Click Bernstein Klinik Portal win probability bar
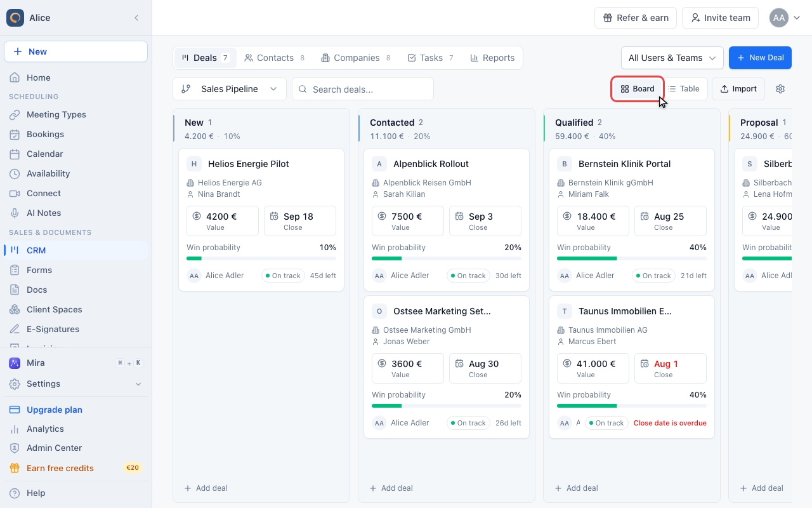Viewport: 812px width, 508px height. [x=632, y=258]
